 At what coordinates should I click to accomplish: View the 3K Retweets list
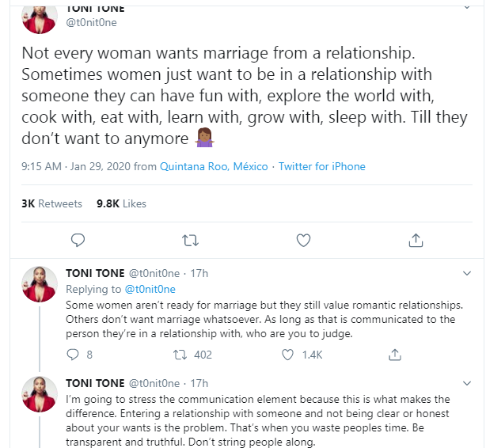click(x=51, y=203)
